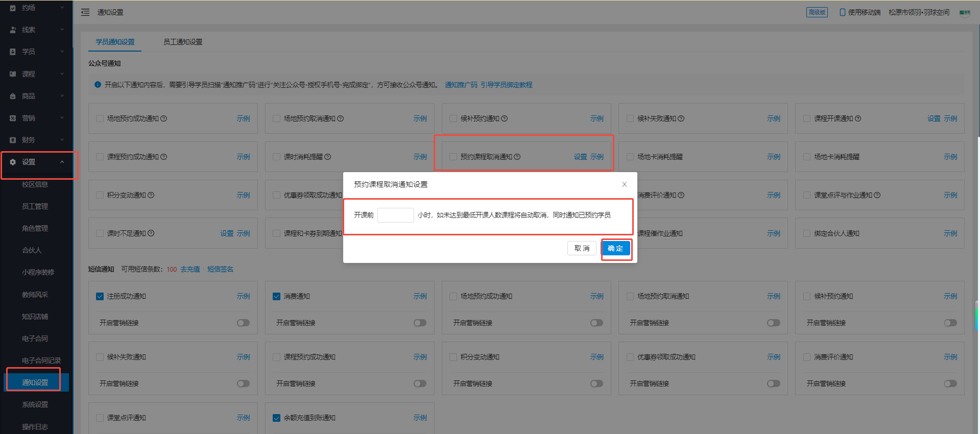Click the 学员 sidebar icon
The width and height of the screenshot is (980, 434).
point(13,52)
